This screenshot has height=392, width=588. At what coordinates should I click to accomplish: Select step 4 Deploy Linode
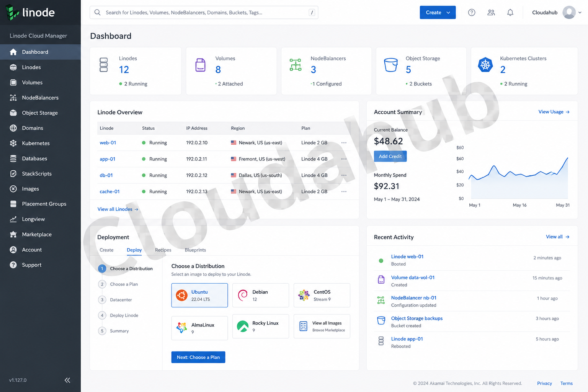point(118,315)
